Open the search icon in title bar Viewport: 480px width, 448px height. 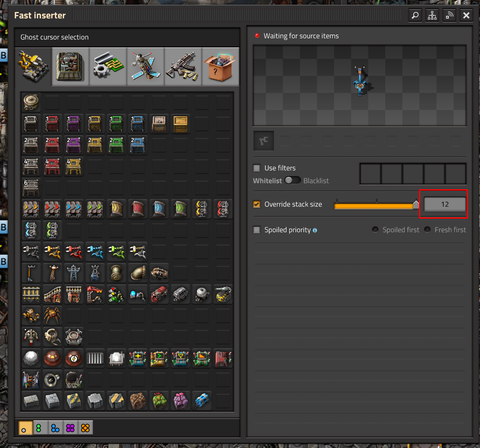click(415, 15)
